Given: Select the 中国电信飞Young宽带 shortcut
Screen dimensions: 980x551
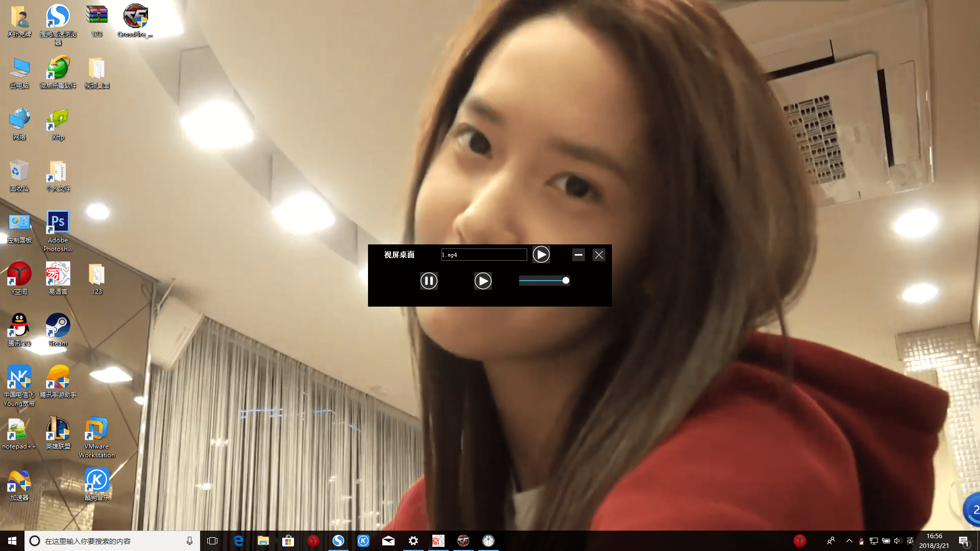Looking at the screenshot, I should 19,386.
